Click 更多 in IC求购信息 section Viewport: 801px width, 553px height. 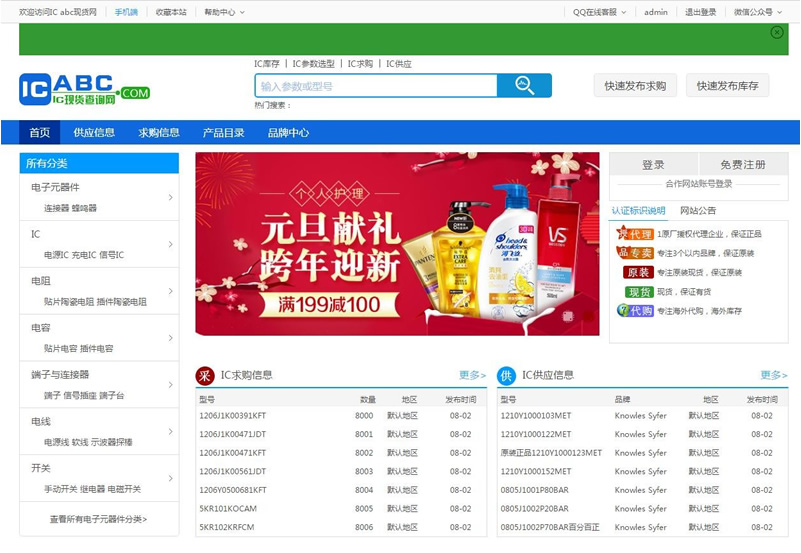point(472,375)
